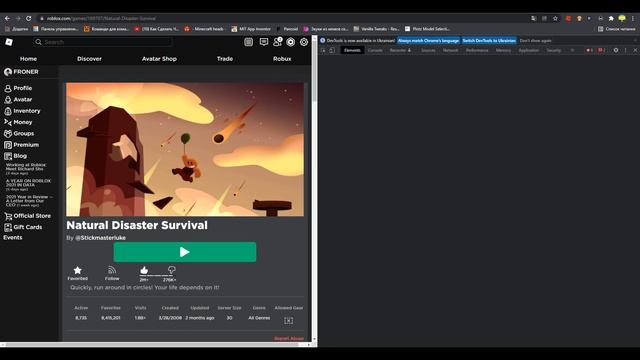The height and width of the screenshot is (360, 640).
Task: Open the Chrome extensions puzzle icon
Action: 611,18
